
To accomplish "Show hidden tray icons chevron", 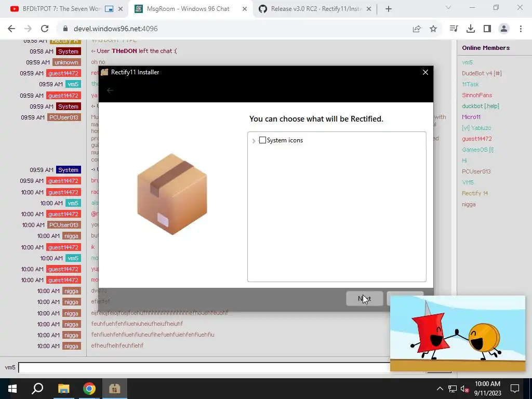I will pos(440,389).
